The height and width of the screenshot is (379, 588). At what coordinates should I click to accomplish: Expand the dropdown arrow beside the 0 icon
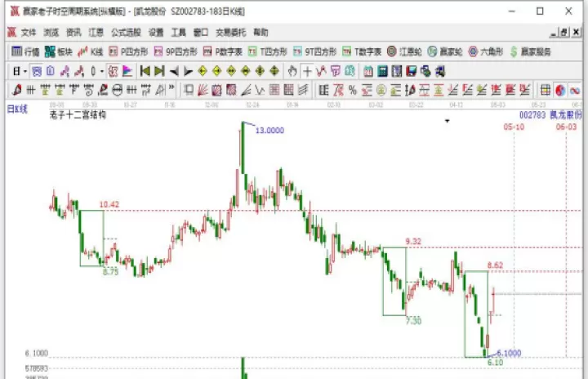[101, 71]
